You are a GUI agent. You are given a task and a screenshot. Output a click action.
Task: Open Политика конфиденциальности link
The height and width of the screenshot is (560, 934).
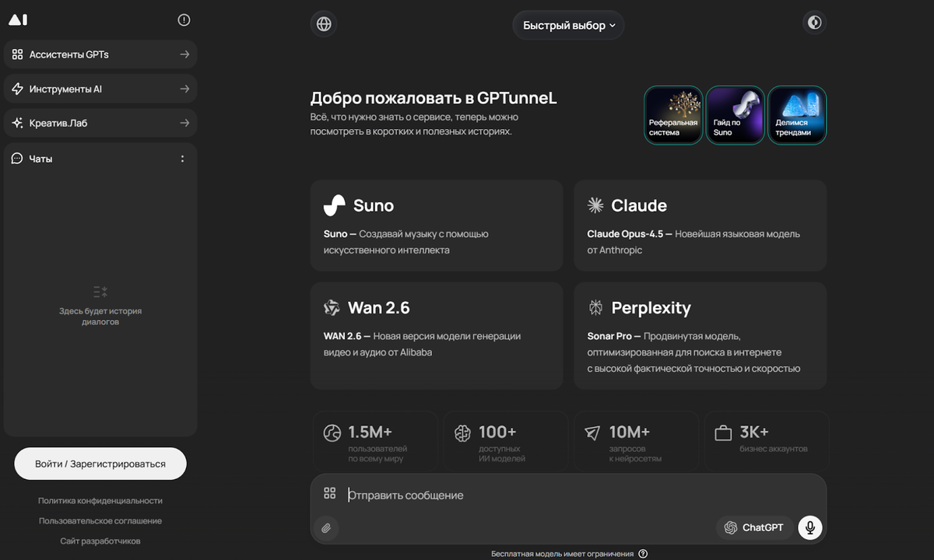[x=100, y=501]
